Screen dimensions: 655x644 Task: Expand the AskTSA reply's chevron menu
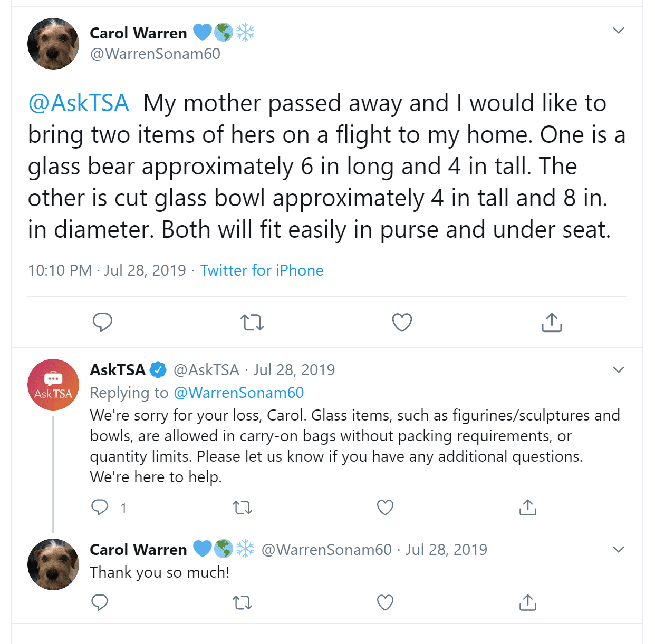pos(619,370)
